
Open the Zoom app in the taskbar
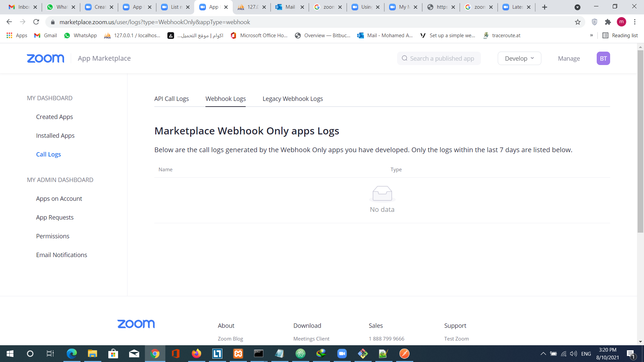(342, 354)
